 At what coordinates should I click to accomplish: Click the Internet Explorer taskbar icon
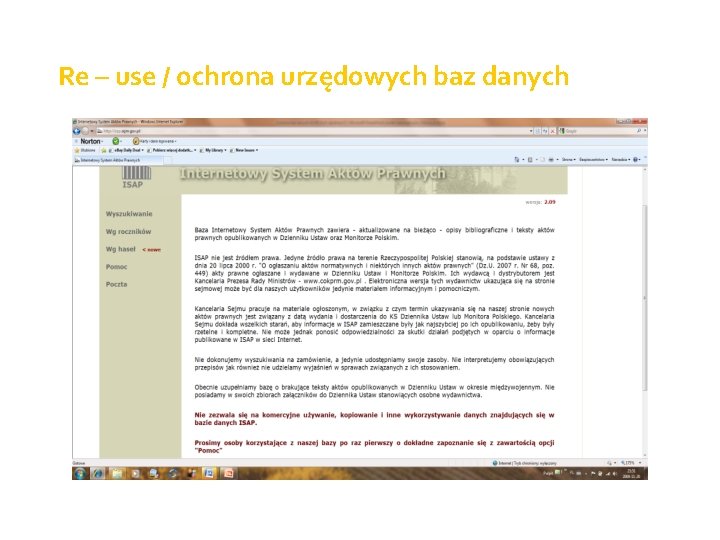pyautogui.click(x=98, y=473)
